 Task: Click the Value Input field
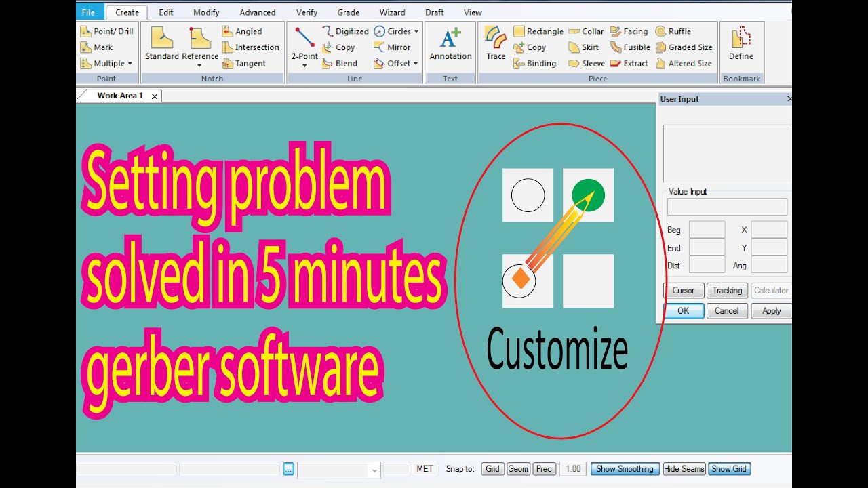pos(727,207)
